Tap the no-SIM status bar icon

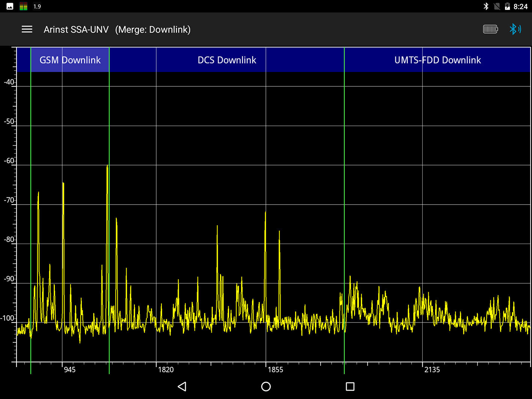tap(497, 6)
